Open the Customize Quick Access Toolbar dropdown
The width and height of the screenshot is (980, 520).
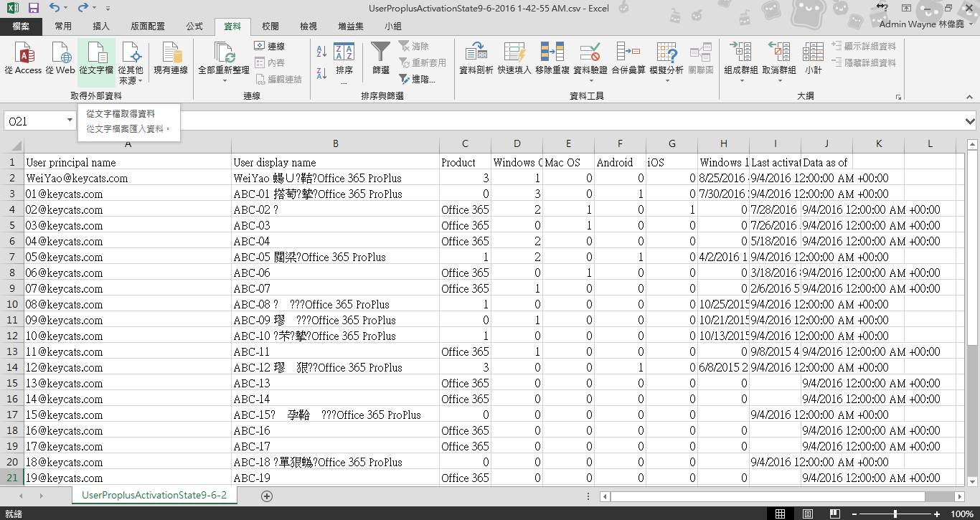[x=108, y=8]
